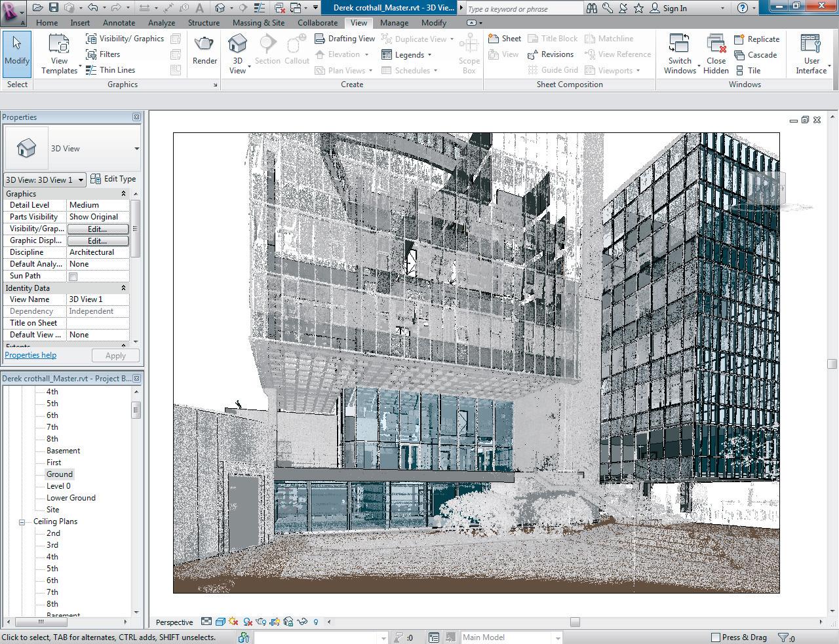Click Infocenter search binoculars icon
The image size is (839, 644).
pos(592,9)
